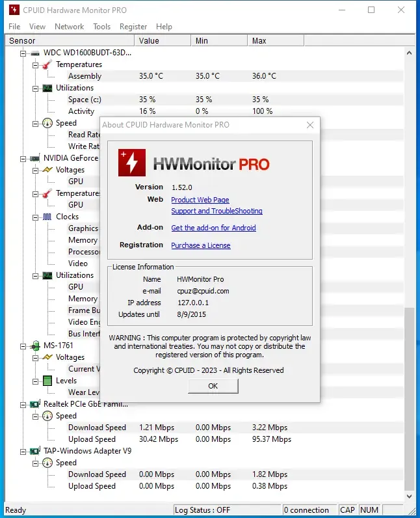Click OK in the About dialog
This screenshot has height=518, width=420.
click(213, 386)
